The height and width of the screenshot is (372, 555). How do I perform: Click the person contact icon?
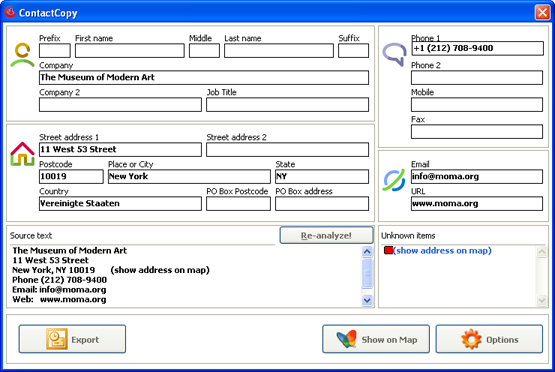click(22, 55)
